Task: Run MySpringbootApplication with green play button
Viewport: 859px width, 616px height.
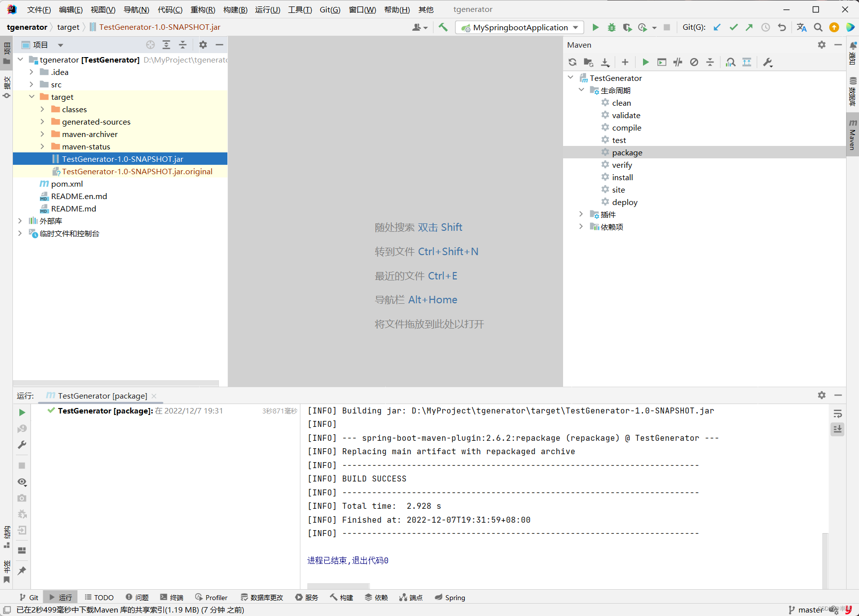Action: point(595,27)
